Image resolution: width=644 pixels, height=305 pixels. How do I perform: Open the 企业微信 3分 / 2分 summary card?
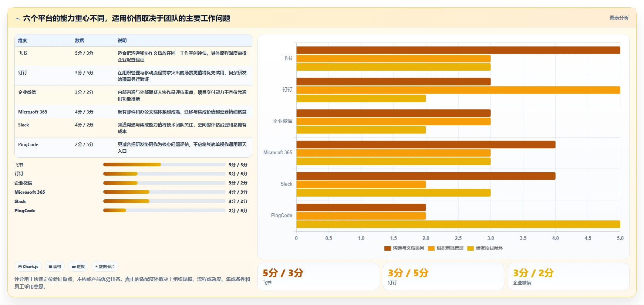pos(569,277)
